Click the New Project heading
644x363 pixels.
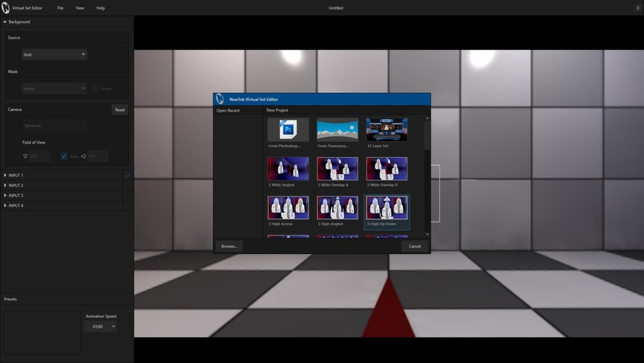[277, 110]
